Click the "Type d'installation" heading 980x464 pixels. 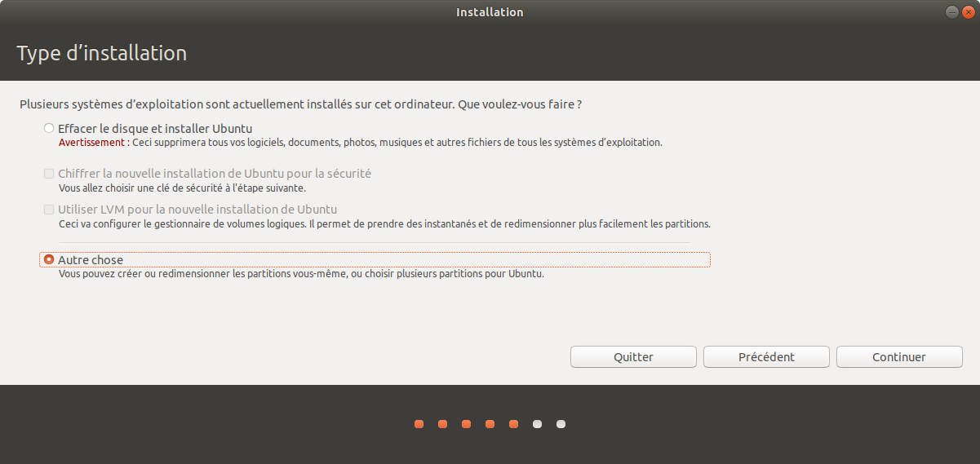click(x=102, y=54)
